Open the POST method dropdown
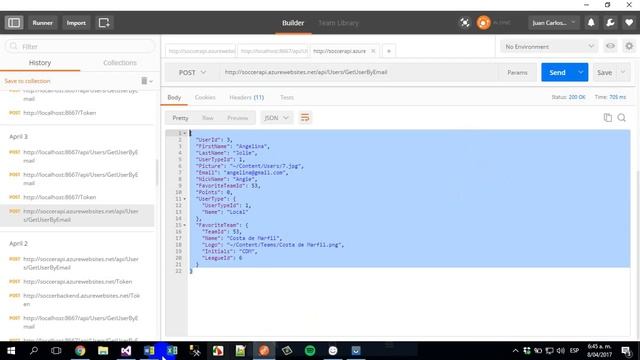Image resolution: width=640 pixels, height=360 pixels. pyautogui.click(x=192, y=72)
